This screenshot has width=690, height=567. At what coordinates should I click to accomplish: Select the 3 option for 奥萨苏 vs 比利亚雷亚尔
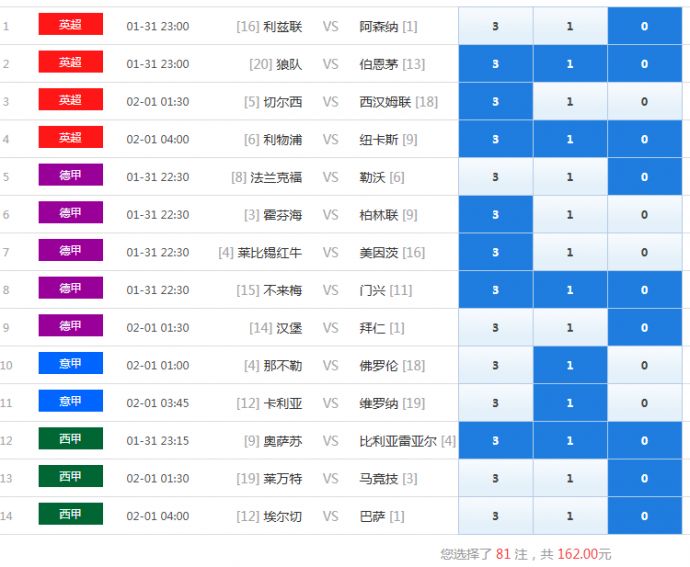pos(495,441)
